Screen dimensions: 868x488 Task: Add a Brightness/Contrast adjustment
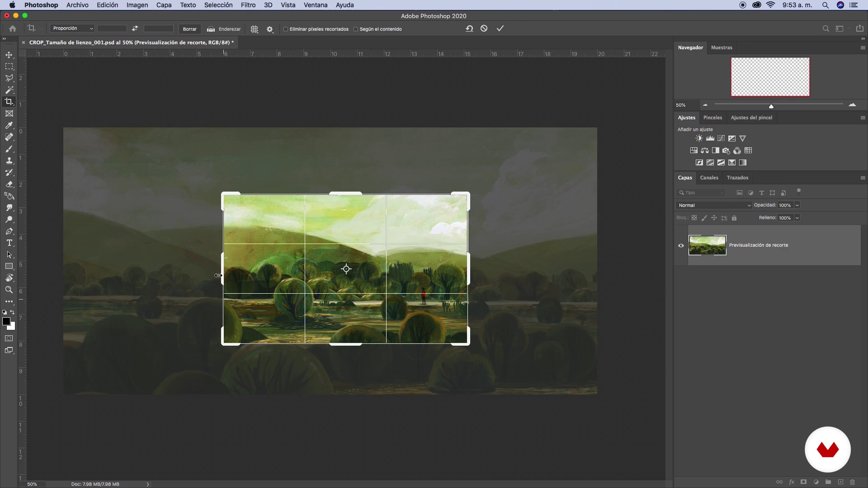pyautogui.click(x=699, y=138)
